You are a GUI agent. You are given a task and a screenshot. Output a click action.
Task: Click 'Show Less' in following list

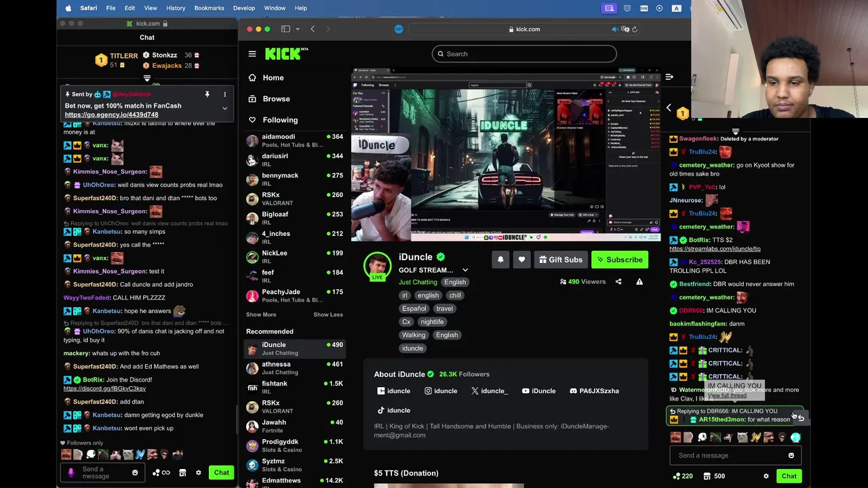tap(328, 315)
